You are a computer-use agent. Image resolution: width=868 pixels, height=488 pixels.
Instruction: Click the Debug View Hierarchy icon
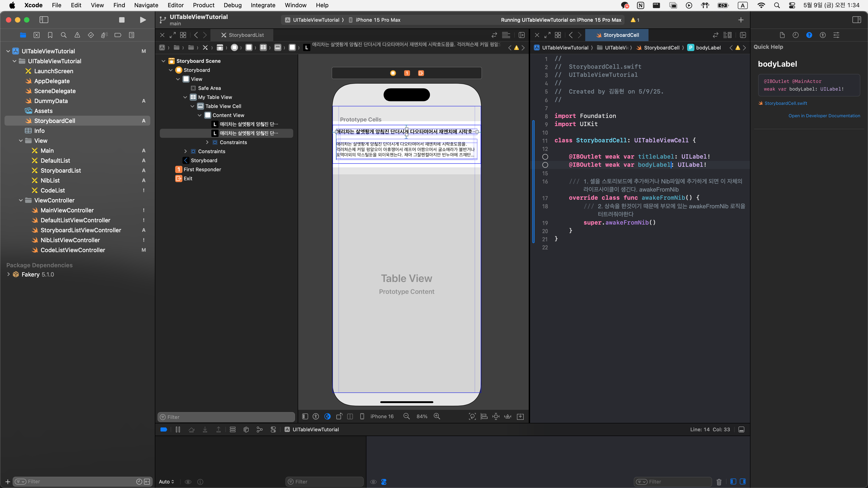tap(246, 429)
